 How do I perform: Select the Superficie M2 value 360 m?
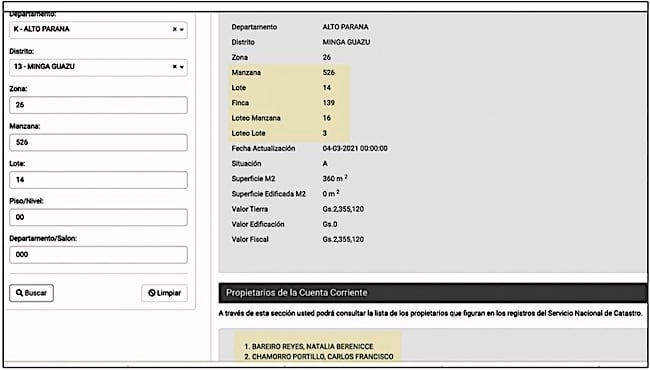coord(335,179)
